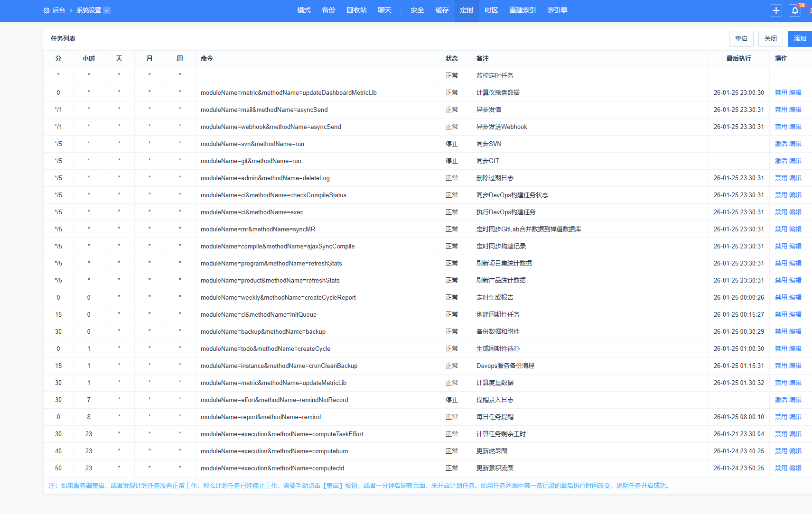This screenshot has width=812, height=513.
Task: Switch to the 时区 tab
Action: click(x=491, y=10)
